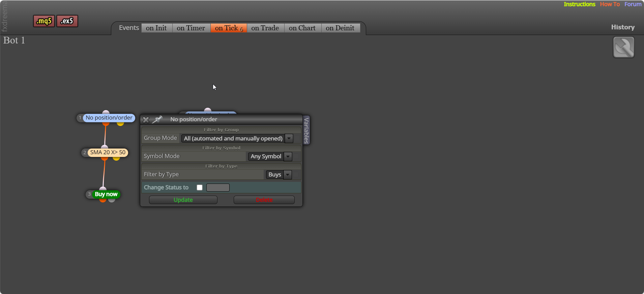The height and width of the screenshot is (294, 644).
Task: Switch to the on Timer tab
Action: [191, 28]
